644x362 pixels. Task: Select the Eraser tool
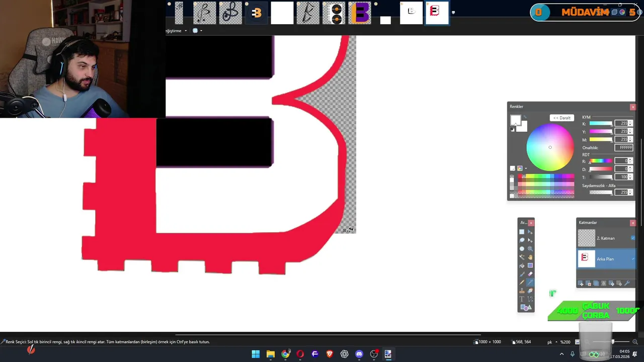530,274
